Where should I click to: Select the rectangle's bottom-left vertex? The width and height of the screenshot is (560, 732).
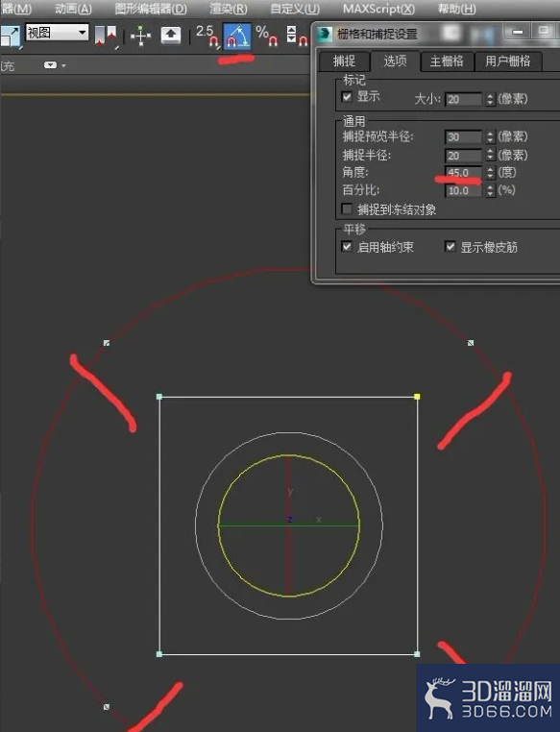click(x=159, y=654)
